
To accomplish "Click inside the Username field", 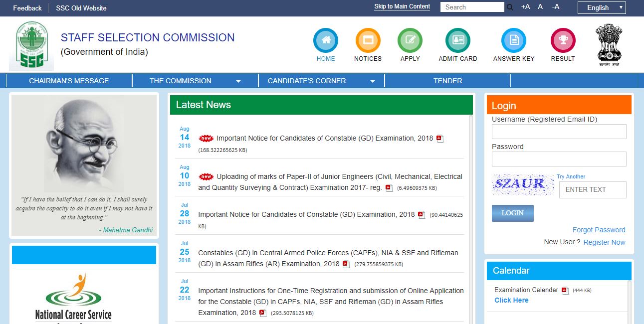I will pyautogui.click(x=559, y=131).
